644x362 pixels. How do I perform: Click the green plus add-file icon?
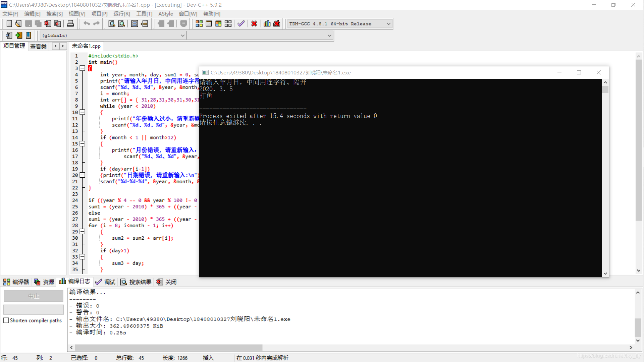(x=19, y=35)
